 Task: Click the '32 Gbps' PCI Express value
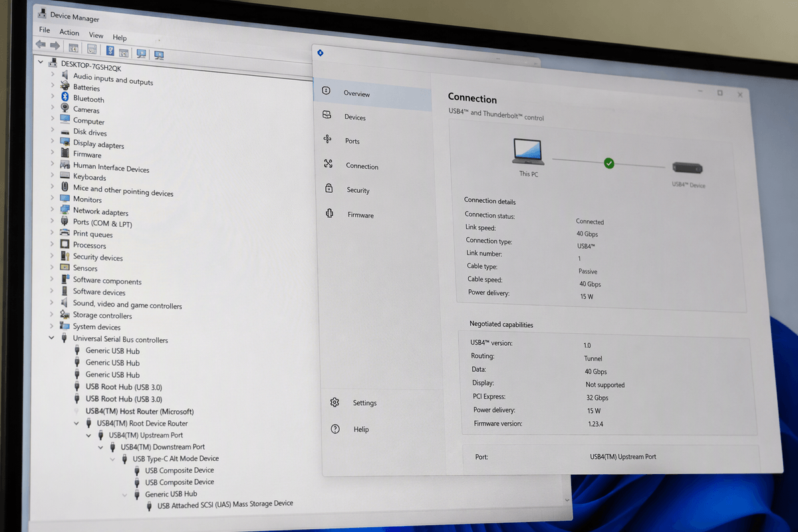597,398
